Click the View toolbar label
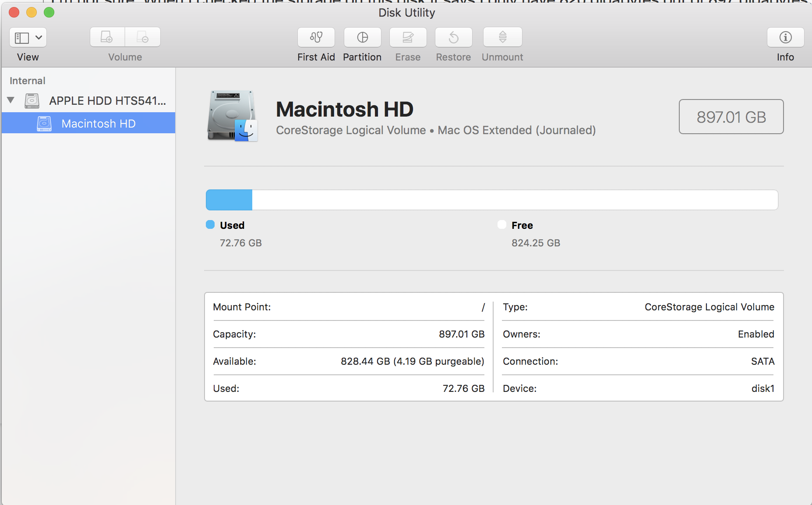 28,57
